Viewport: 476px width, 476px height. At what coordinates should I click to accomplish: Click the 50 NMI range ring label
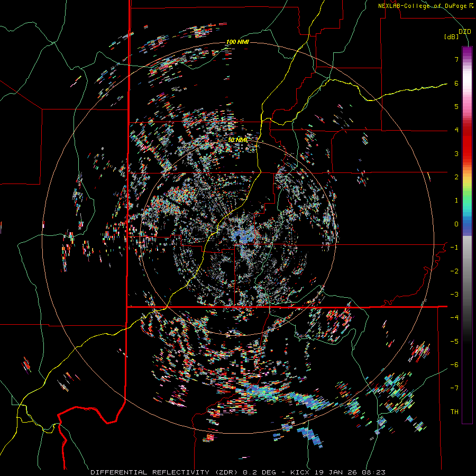(238, 140)
